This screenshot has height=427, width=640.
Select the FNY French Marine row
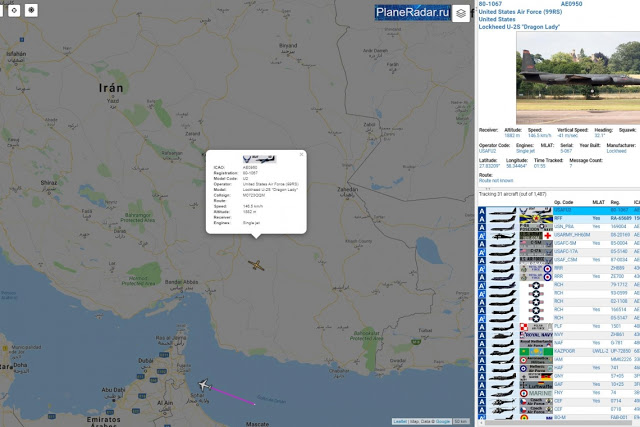559,393
